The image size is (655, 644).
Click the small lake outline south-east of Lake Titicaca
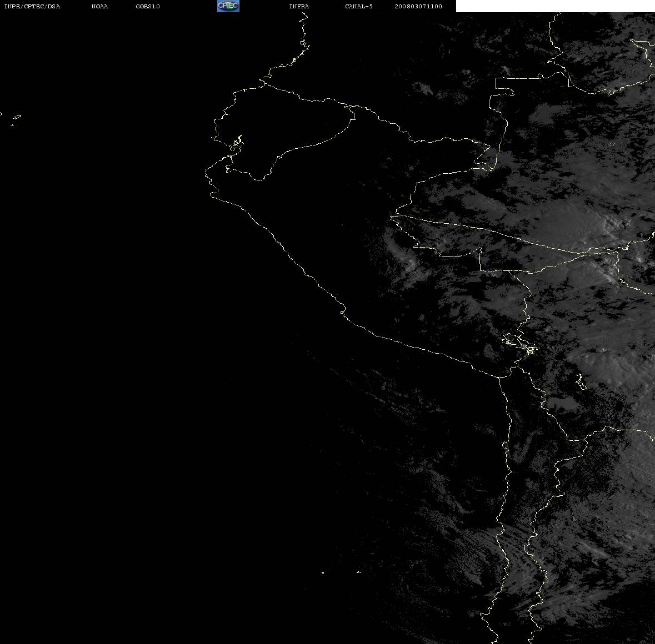[x=580, y=381]
